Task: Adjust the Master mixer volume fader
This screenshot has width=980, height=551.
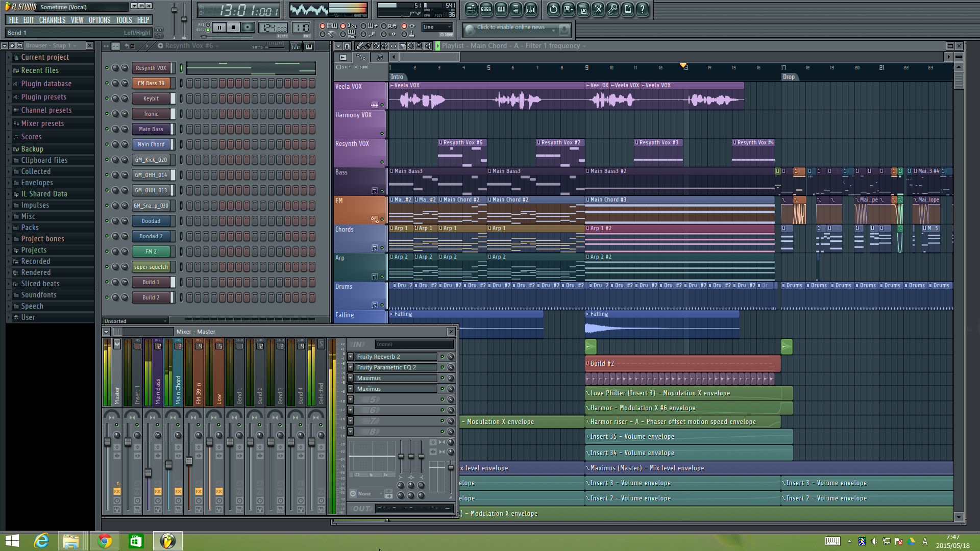Action: click(107, 442)
